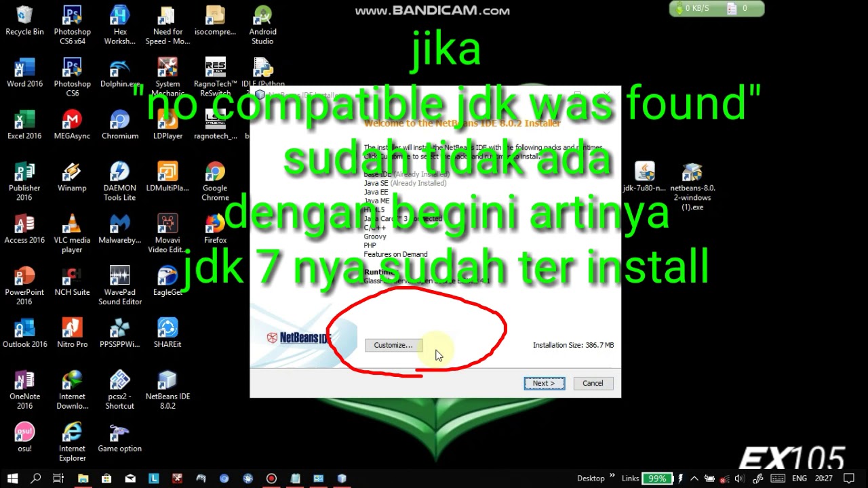Select the SHAREit desktop icon

tap(167, 334)
